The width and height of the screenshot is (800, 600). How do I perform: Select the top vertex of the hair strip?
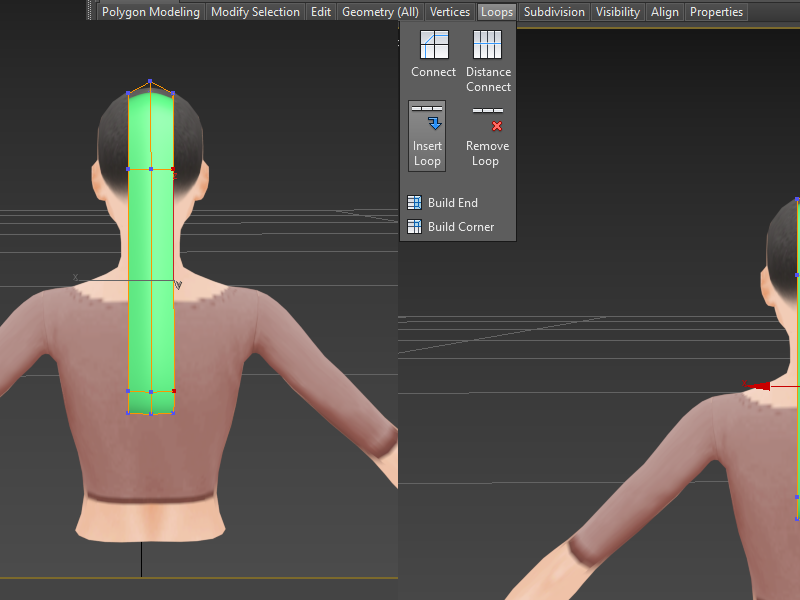[x=150, y=81]
